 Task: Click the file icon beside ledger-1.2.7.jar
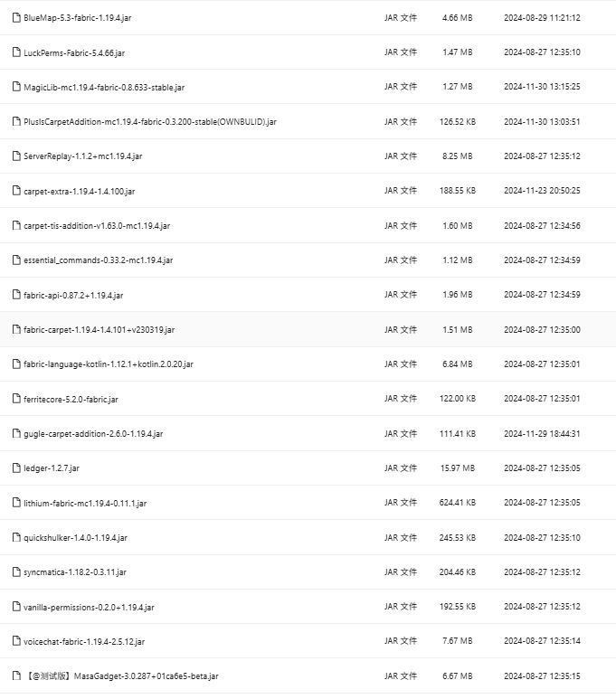[16, 468]
